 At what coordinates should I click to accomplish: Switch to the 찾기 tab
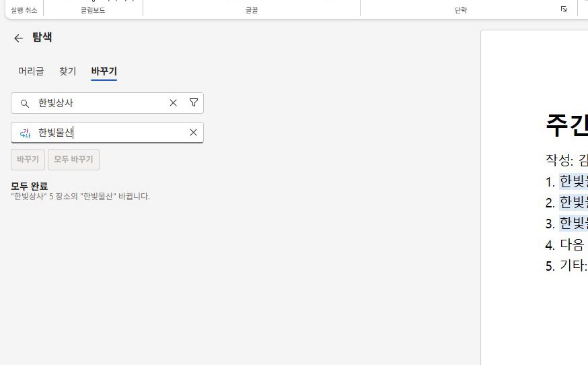click(x=67, y=71)
